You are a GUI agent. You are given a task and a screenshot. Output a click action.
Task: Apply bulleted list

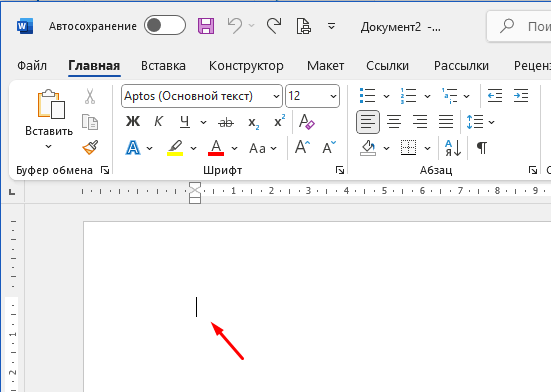click(368, 96)
